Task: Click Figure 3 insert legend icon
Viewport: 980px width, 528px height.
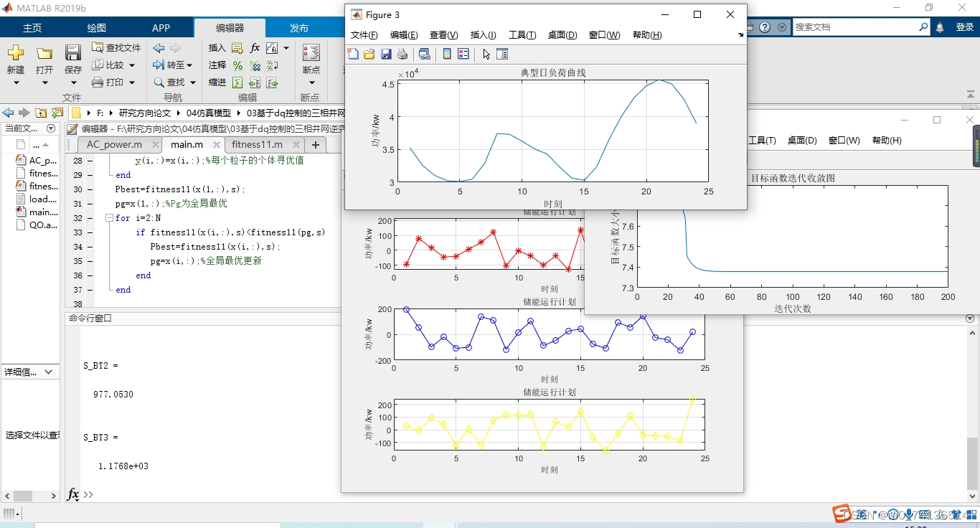Action: 463,54
